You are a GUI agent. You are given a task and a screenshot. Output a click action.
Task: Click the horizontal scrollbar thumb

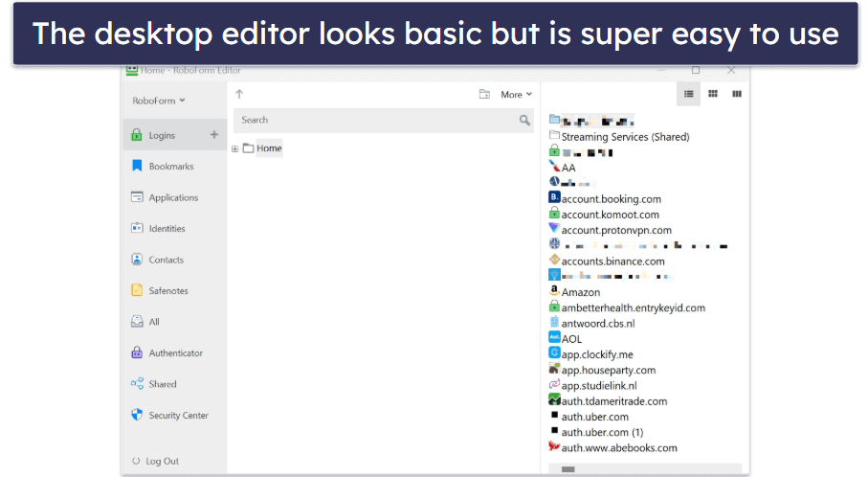pos(568,469)
